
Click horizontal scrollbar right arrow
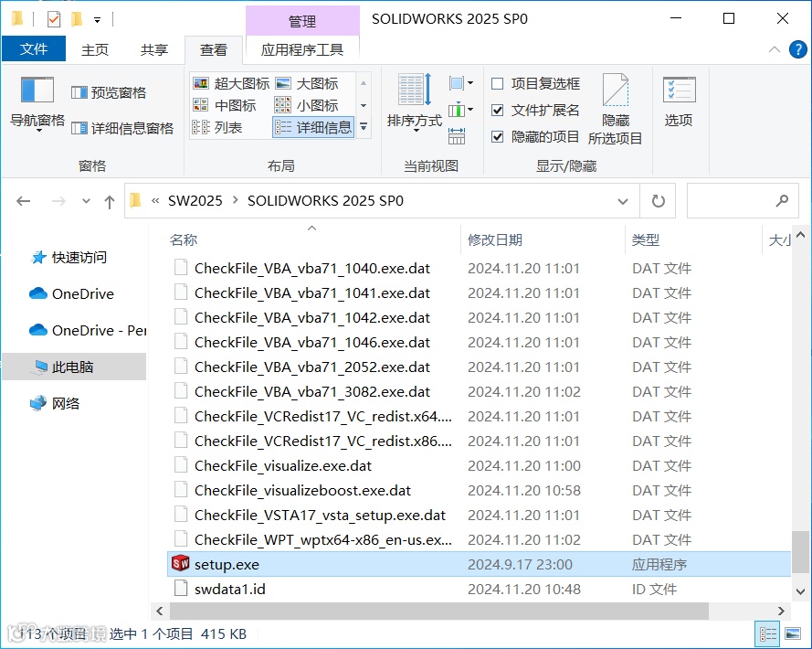[x=781, y=612]
